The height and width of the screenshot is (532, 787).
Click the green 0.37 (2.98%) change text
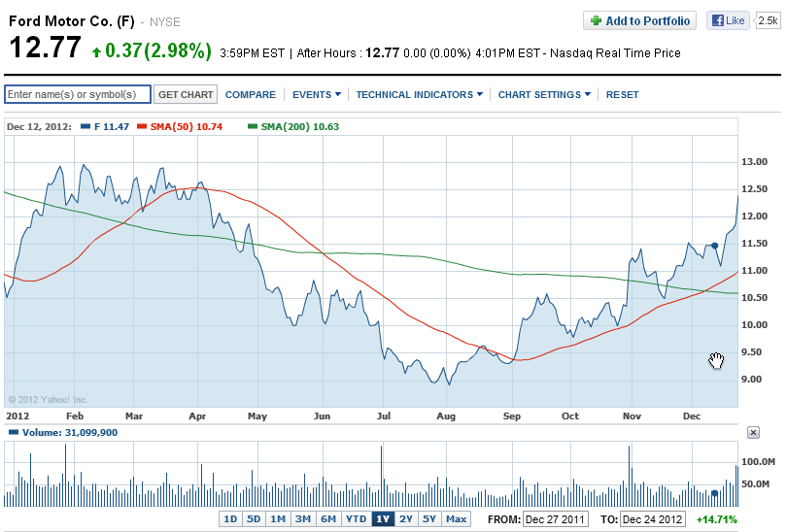pos(158,50)
